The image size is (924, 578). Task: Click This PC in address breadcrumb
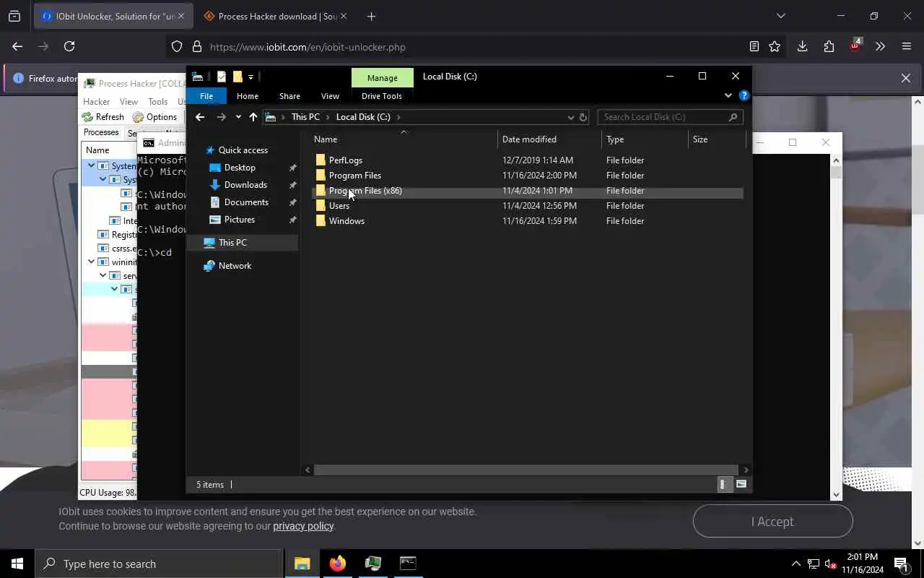(305, 117)
